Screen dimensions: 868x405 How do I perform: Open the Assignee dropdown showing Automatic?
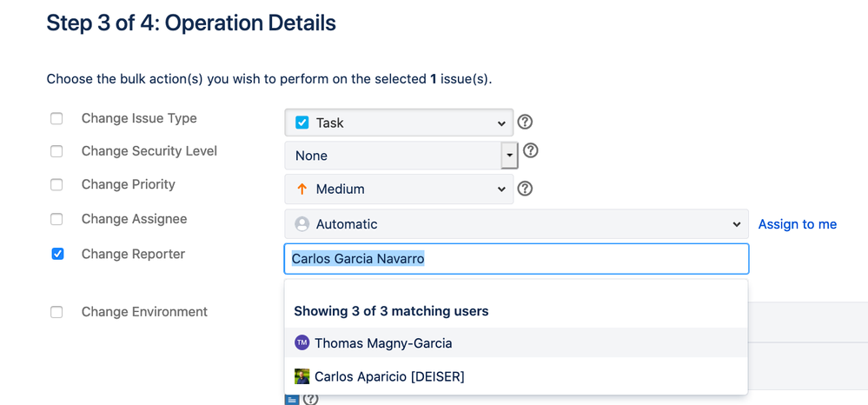tap(516, 224)
